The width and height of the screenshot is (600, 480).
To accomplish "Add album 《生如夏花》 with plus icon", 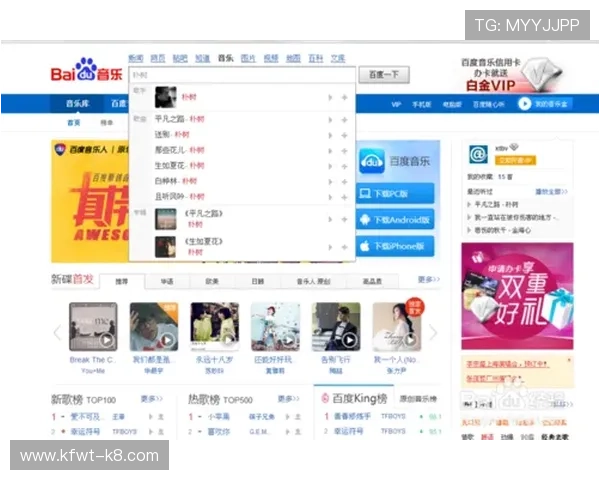I will pyautogui.click(x=344, y=247).
